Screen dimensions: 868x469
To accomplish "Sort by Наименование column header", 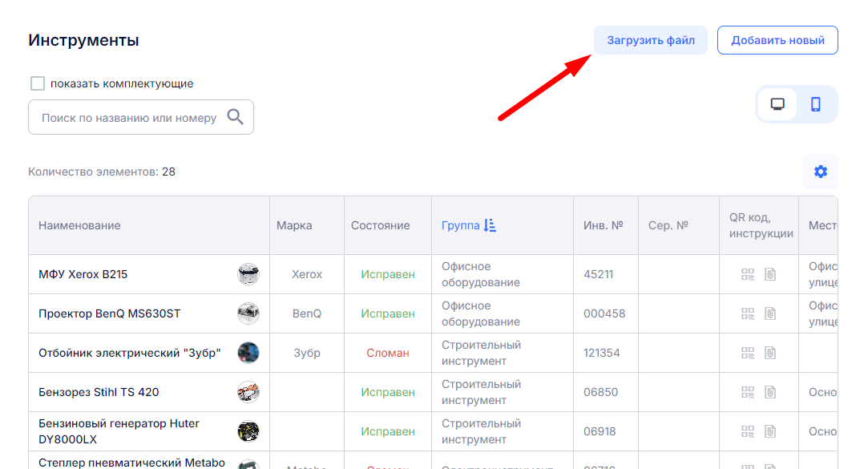I will [x=79, y=225].
